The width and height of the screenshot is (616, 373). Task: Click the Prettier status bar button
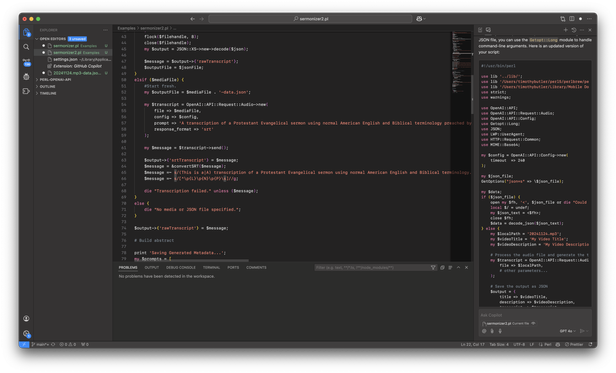pos(574,344)
